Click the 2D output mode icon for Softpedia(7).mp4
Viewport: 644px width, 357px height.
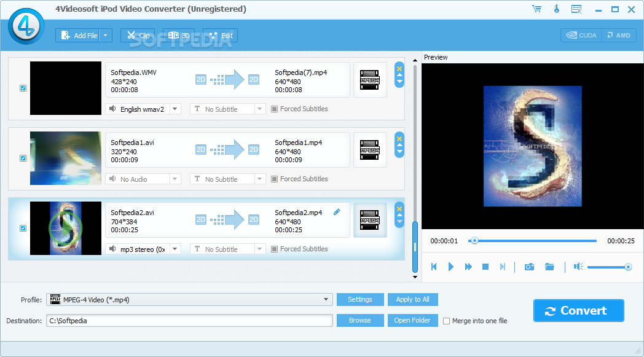tap(254, 80)
